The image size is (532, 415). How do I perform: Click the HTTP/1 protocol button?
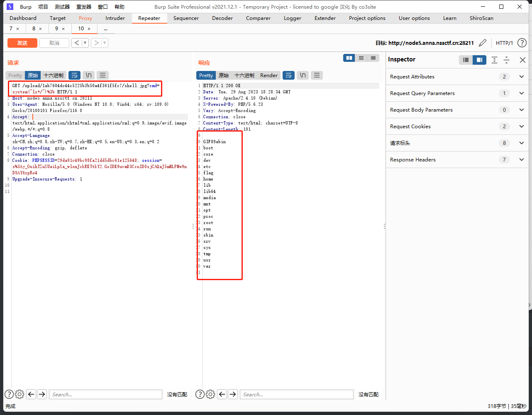(x=504, y=43)
